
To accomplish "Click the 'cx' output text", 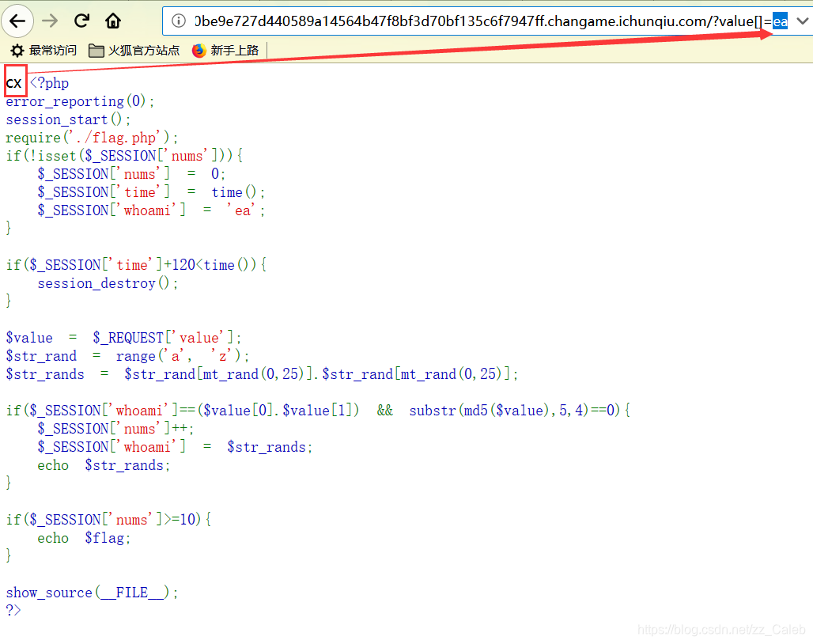I will [14, 83].
